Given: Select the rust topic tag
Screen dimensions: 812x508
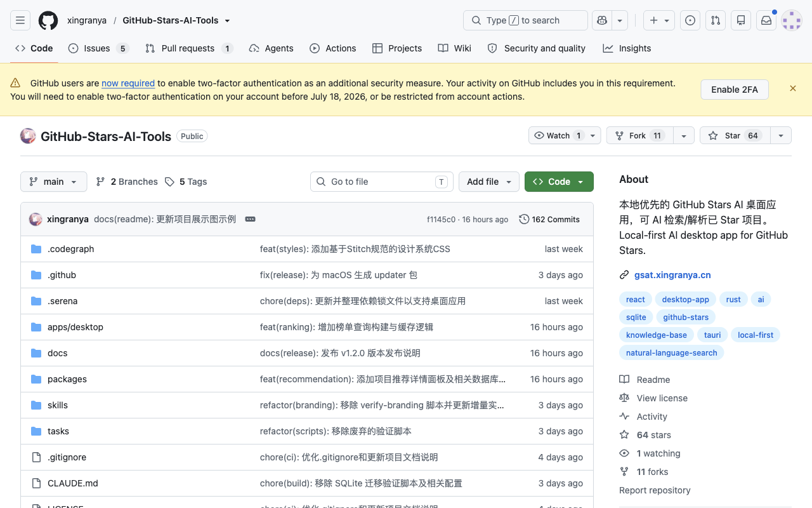Looking at the screenshot, I should pos(733,300).
